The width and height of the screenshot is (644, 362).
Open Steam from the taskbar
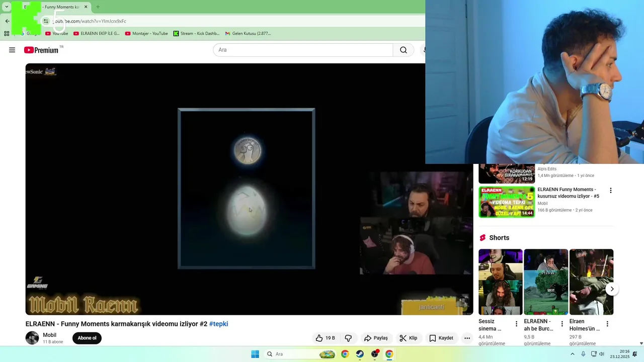point(360,354)
